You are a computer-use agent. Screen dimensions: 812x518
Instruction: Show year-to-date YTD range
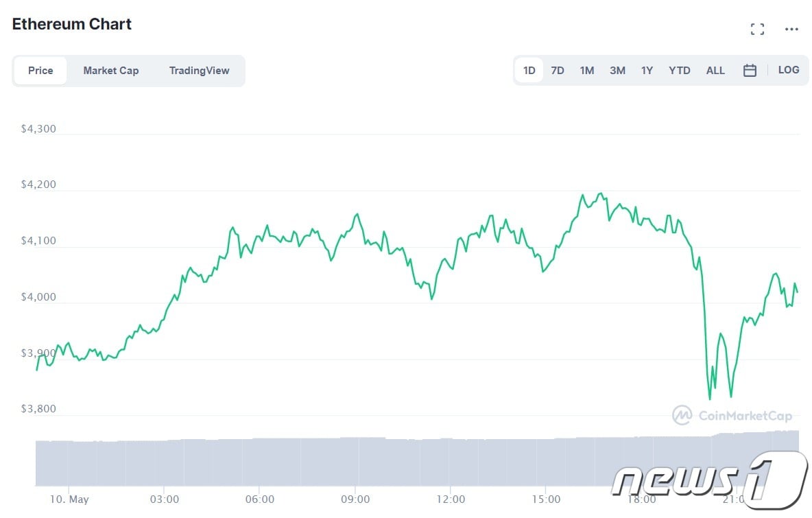click(x=680, y=71)
